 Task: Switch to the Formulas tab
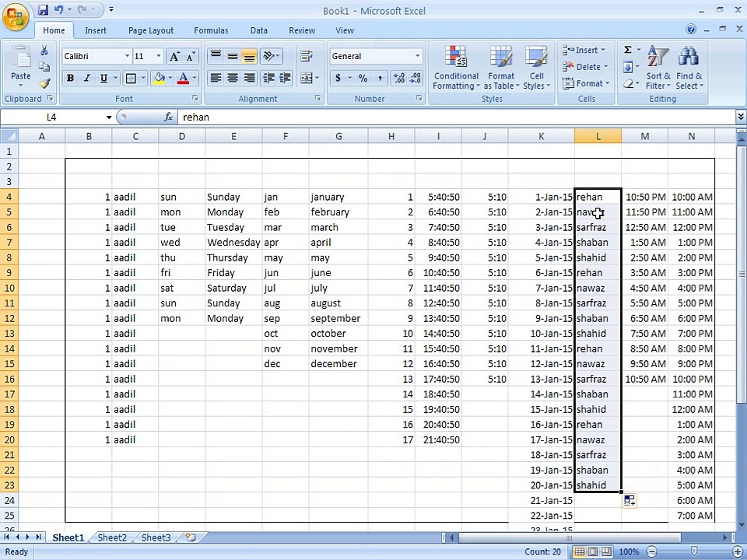(211, 30)
